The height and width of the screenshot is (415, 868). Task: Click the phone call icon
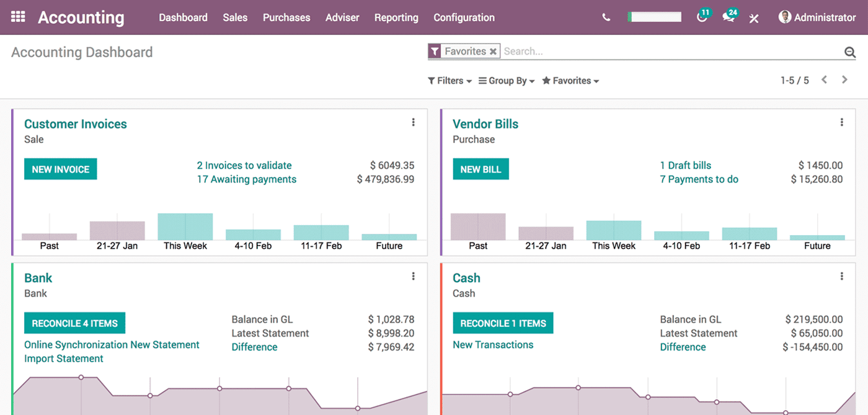point(606,17)
